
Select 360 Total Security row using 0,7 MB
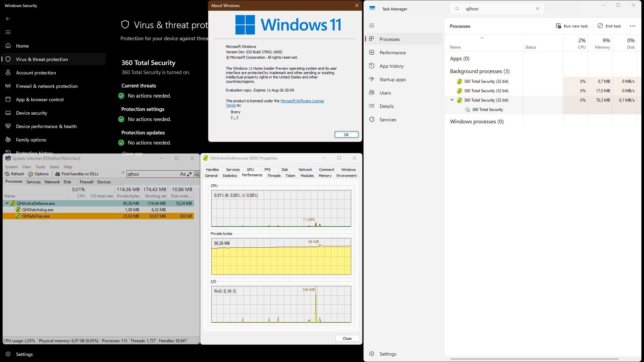pyautogui.click(x=543, y=81)
